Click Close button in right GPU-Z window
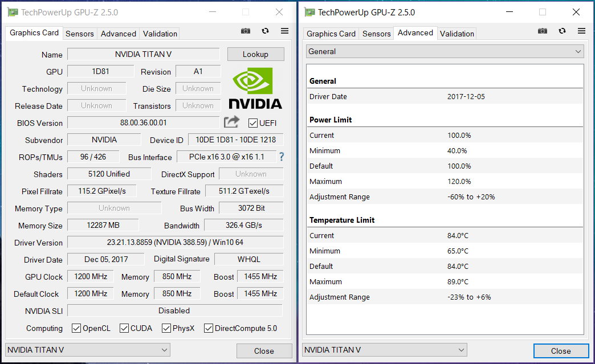Screen dimensions: 595x364 click(561, 351)
